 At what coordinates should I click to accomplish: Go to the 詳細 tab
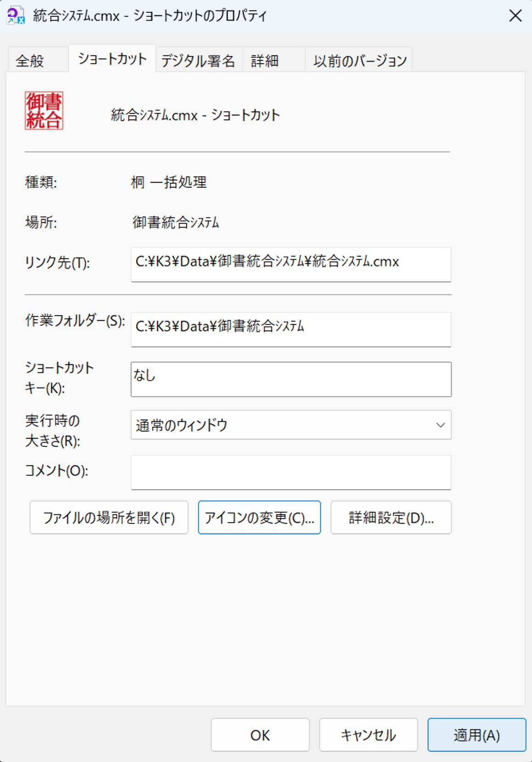(265, 61)
